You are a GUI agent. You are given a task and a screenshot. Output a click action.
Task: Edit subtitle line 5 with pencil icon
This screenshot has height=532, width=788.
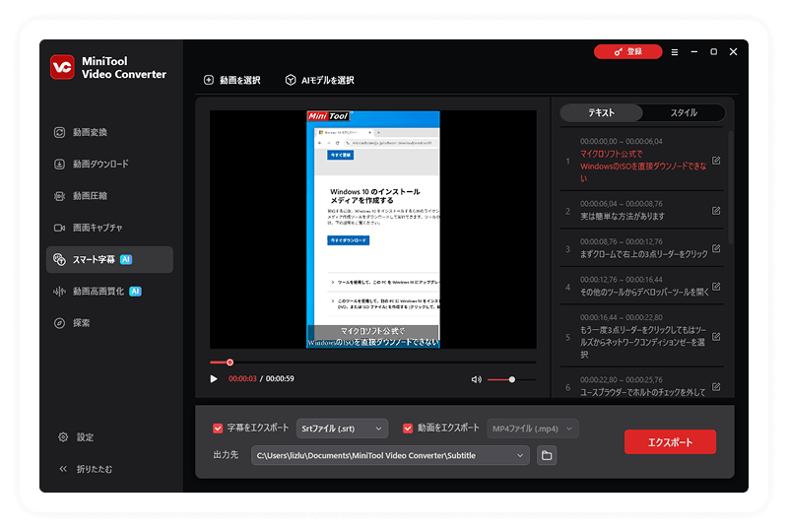coord(716,336)
